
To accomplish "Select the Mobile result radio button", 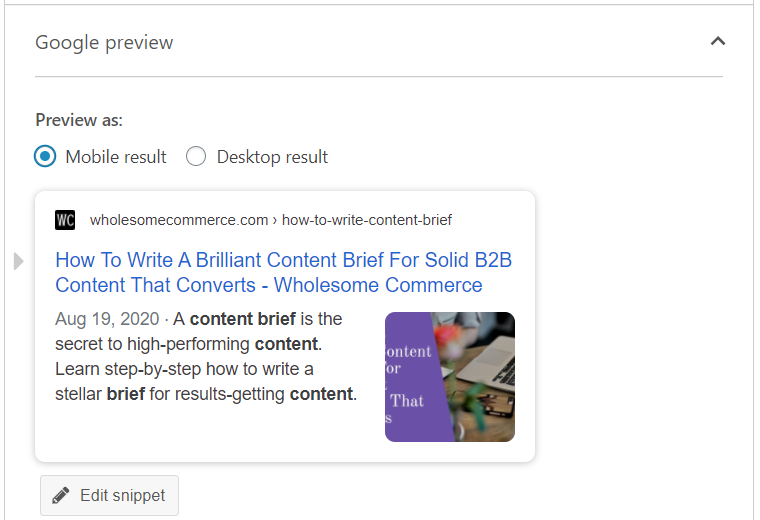I will (x=45, y=157).
